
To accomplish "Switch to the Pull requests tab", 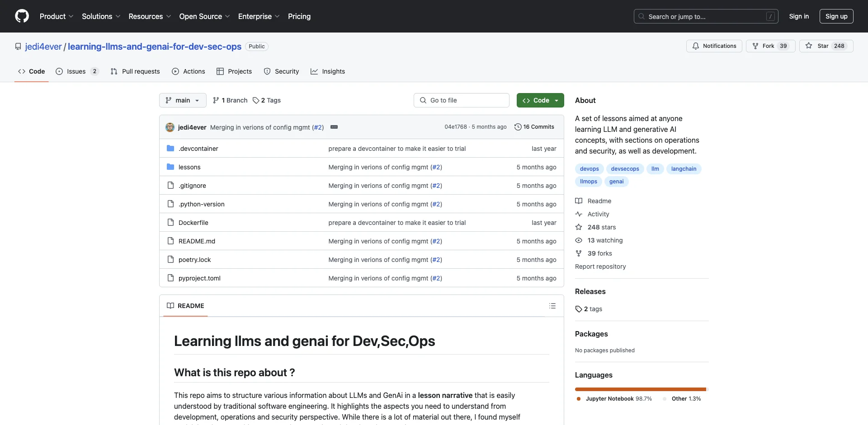I will coord(135,71).
